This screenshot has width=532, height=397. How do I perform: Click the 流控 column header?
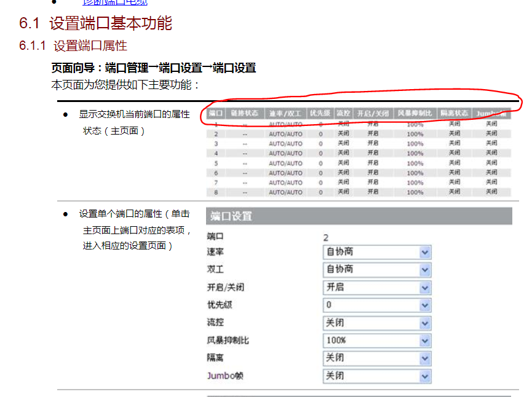[343, 113]
